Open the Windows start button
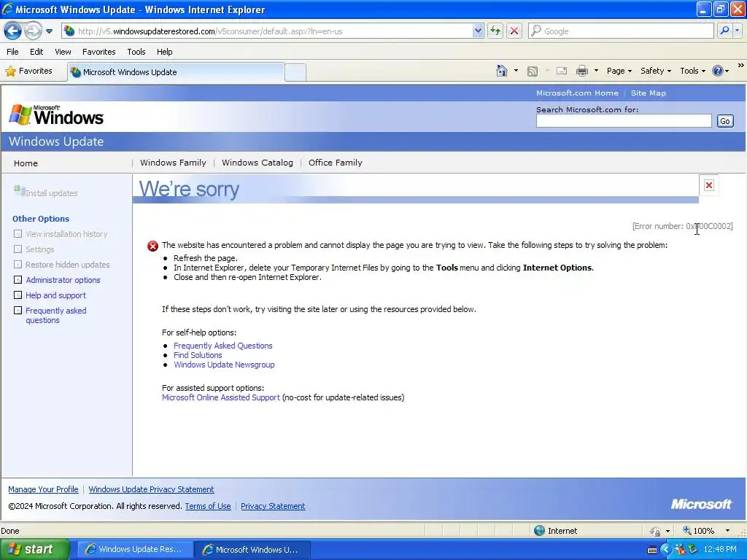Screen dimensions: 747x560 (34, 549)
